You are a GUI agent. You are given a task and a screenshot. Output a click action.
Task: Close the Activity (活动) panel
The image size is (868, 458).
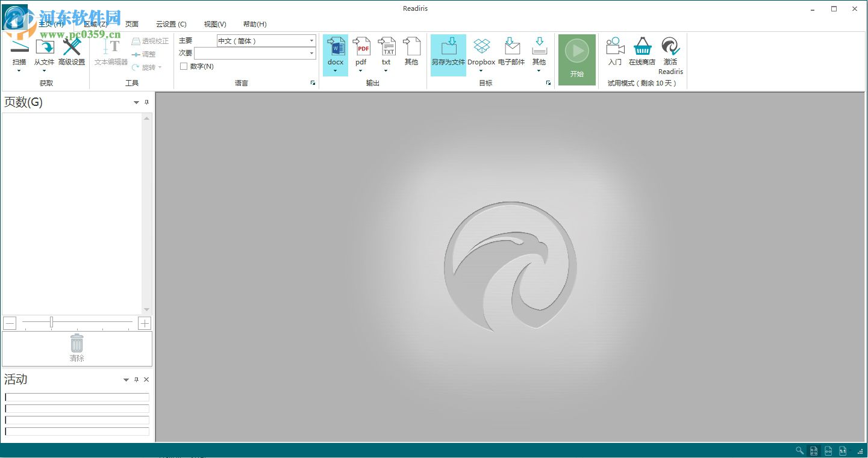point(146,380)
